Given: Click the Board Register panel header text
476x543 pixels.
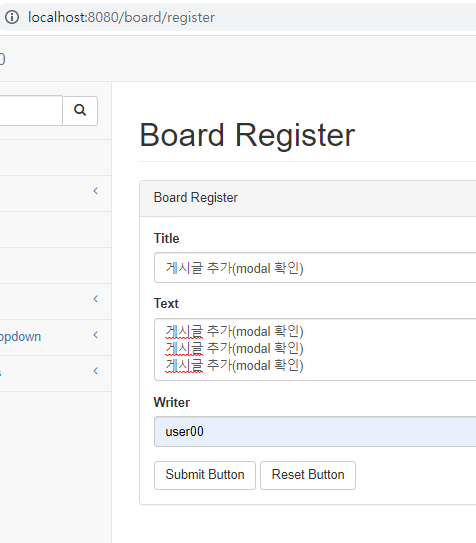Looking at the screenshot, I should (196, 198).
